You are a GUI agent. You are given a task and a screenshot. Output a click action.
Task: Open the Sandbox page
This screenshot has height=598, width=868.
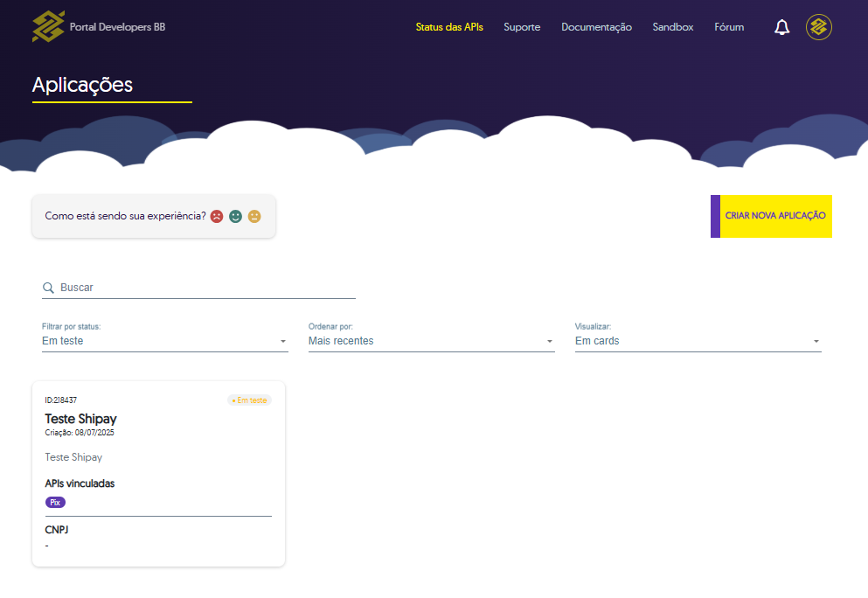coord(672,27)
